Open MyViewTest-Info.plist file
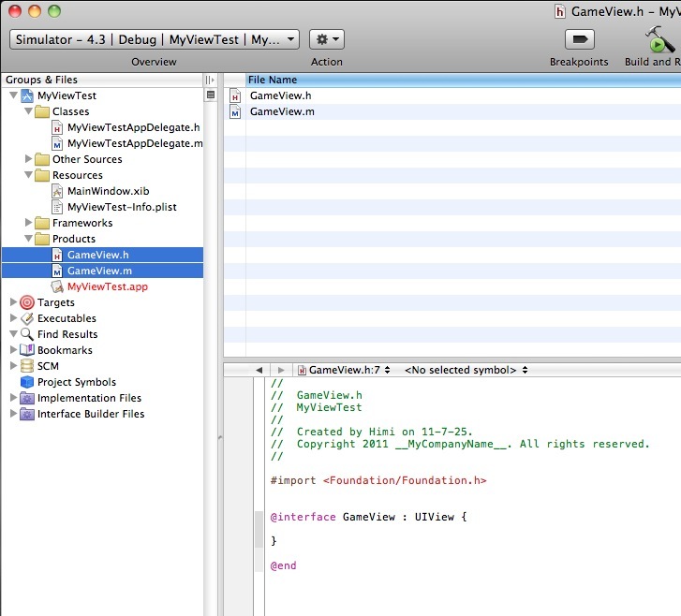Screen dimensions: 681x616 pos(122,207)
